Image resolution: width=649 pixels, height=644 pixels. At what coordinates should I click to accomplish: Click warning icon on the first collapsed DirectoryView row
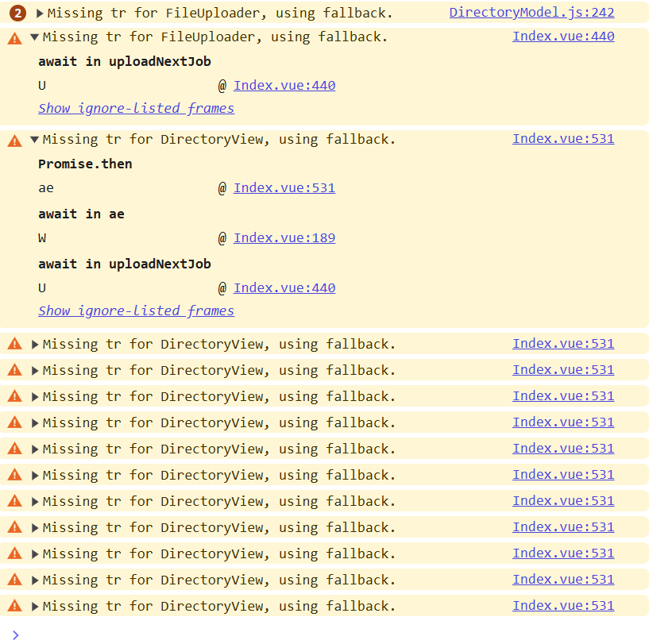tap(13, 343)
